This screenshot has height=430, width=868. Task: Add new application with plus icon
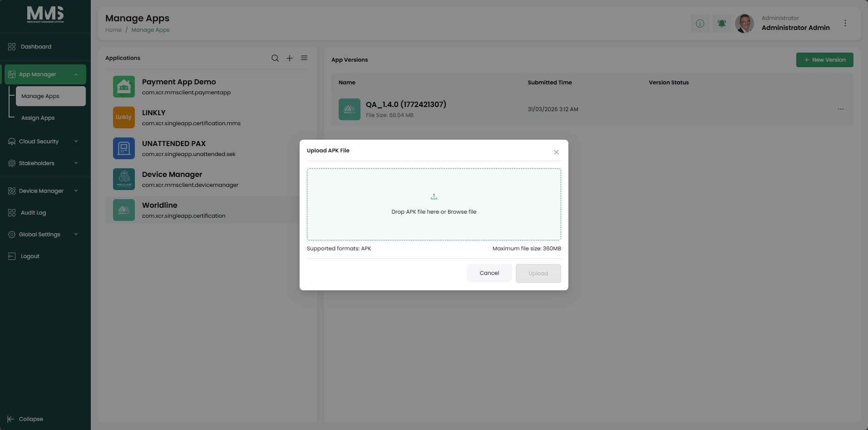(x=290, y=58)
